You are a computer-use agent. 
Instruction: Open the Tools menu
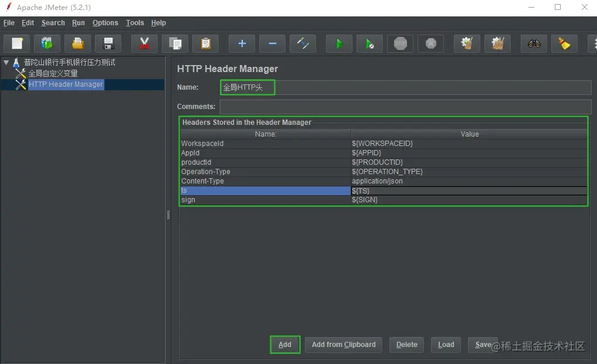(135, 23)
